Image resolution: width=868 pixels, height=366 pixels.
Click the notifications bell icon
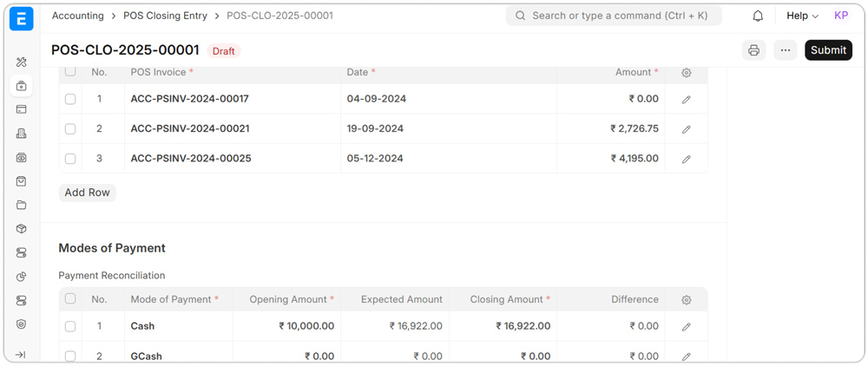[758, 16]
